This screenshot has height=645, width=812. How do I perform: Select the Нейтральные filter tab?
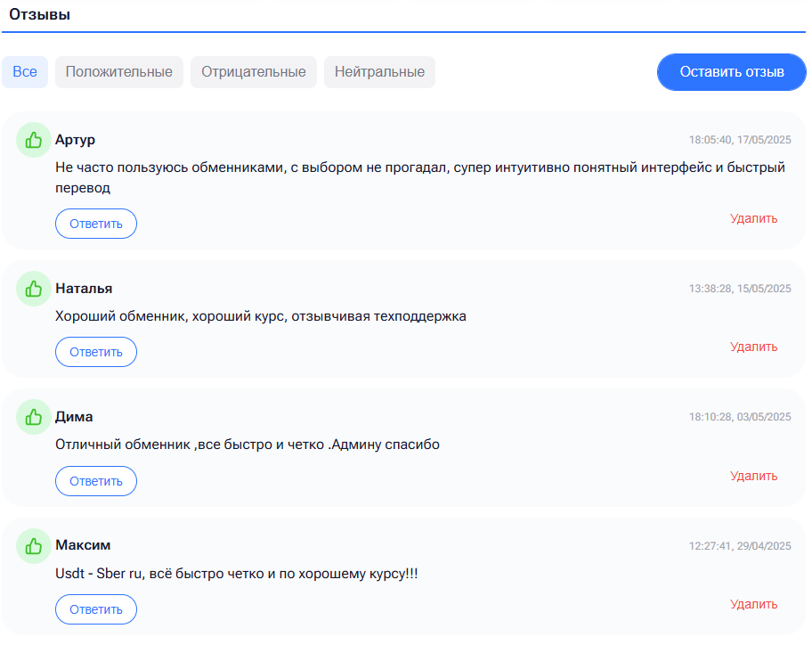(379, 72)
